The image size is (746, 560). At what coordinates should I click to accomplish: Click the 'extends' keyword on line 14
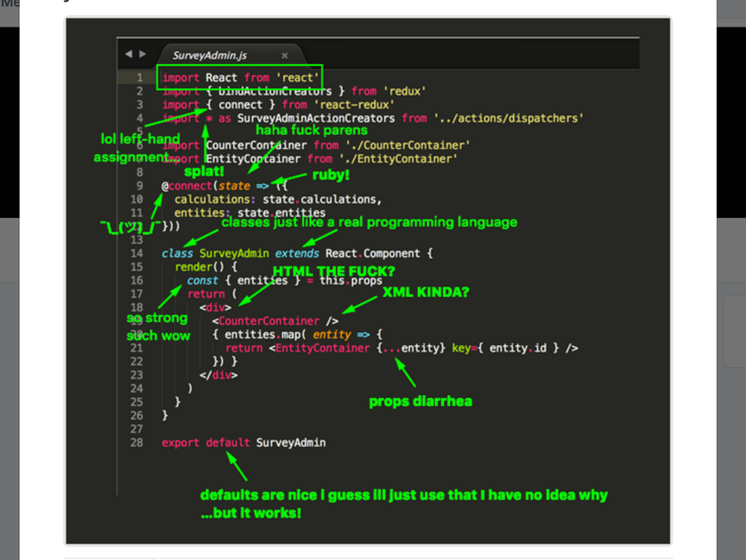coord(297,254)
